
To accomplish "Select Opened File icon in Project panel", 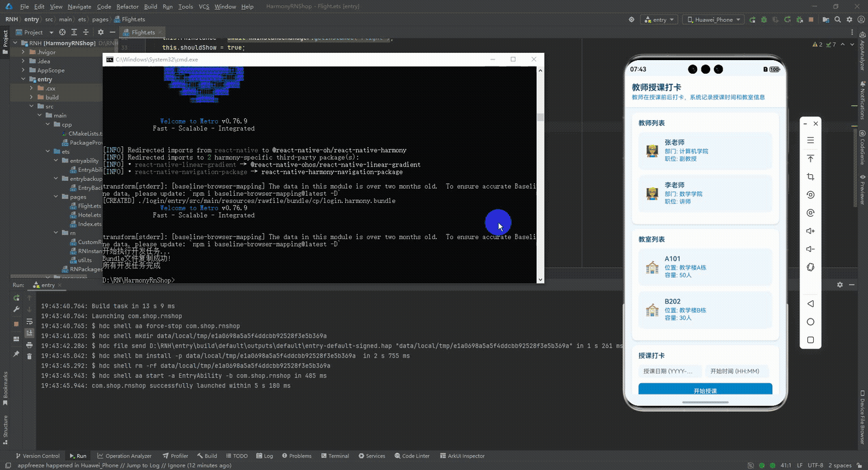I will pyautogui.click(x=62, y=32).
